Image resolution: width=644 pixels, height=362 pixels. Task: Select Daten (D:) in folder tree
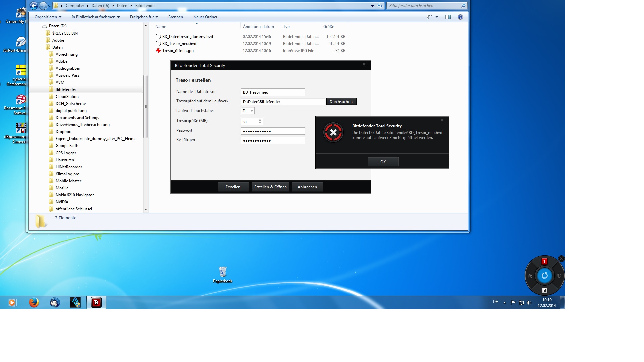(x=58, y=26)
